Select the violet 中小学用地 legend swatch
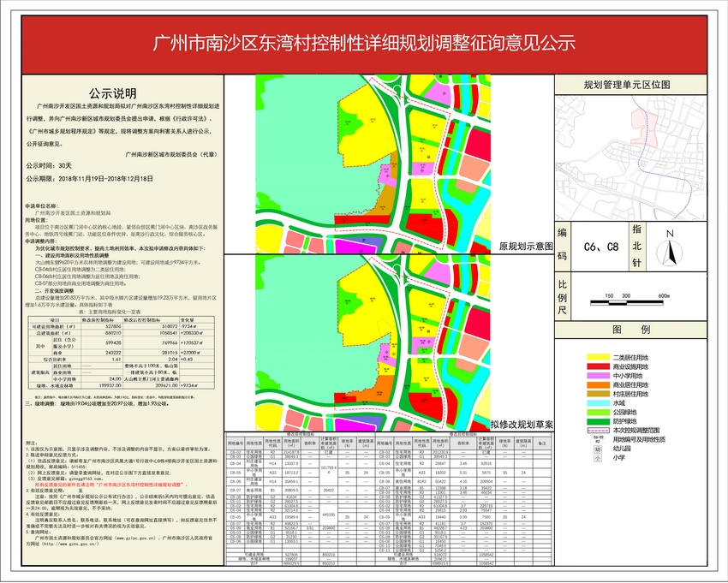Screen dimensions: 728x583 [598, 376]
